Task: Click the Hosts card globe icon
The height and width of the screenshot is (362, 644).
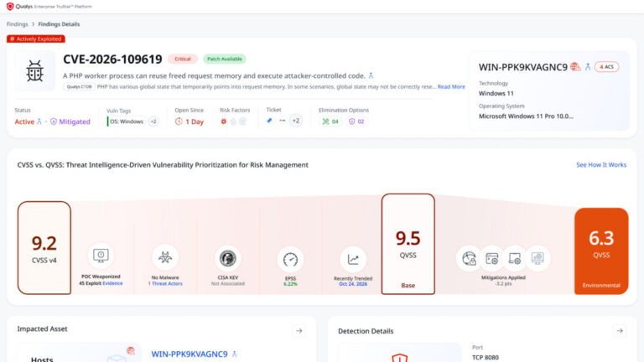Action: tap(131, 350)
